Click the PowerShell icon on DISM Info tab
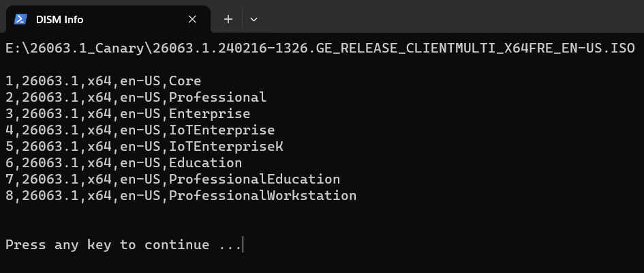Image resolution: width=644 pixels, height=273 pixels. (x=20, y=19)
